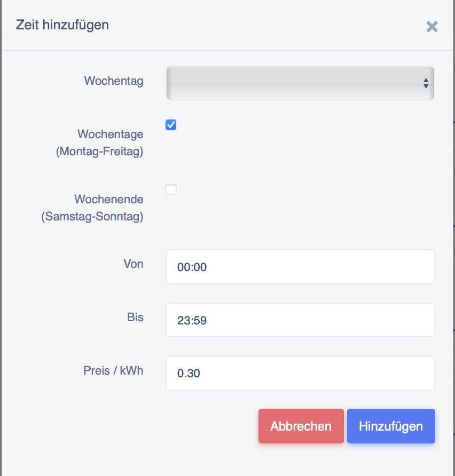Image resolution: width=455 pixels, height=476 pixels.
Task: Uncheck the Wochentage (Montag-Freitag) checkbox
Action: point(171,125)
